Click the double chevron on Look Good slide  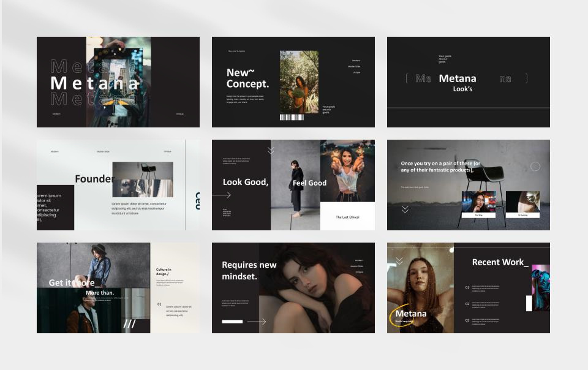pyautogui.click(x=271, y=150)
